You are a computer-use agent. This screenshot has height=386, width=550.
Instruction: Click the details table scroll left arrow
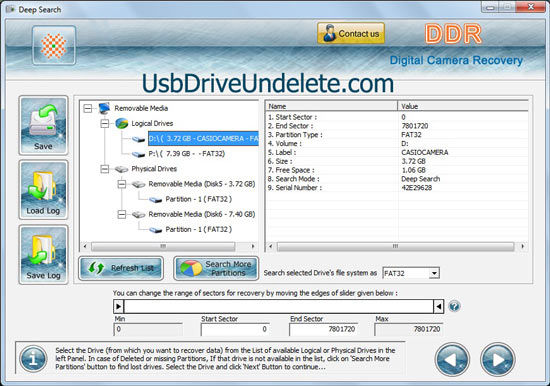point(270,246)
